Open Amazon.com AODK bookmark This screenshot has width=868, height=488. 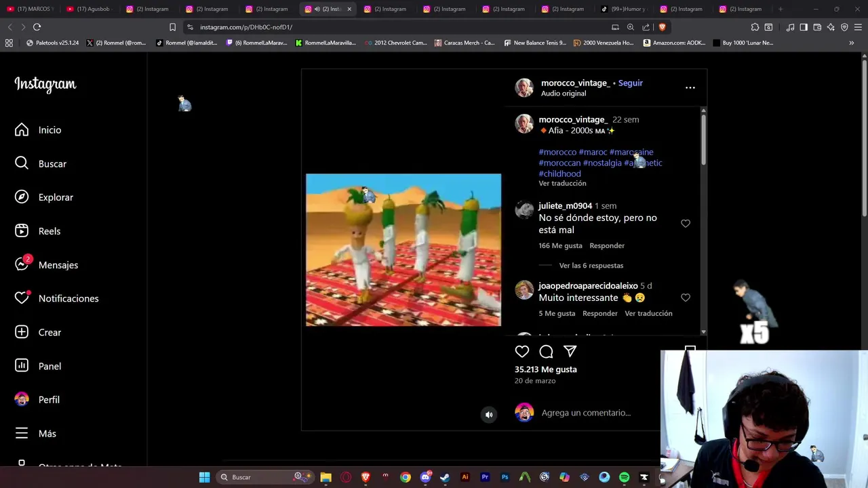(x=674, y=43)
